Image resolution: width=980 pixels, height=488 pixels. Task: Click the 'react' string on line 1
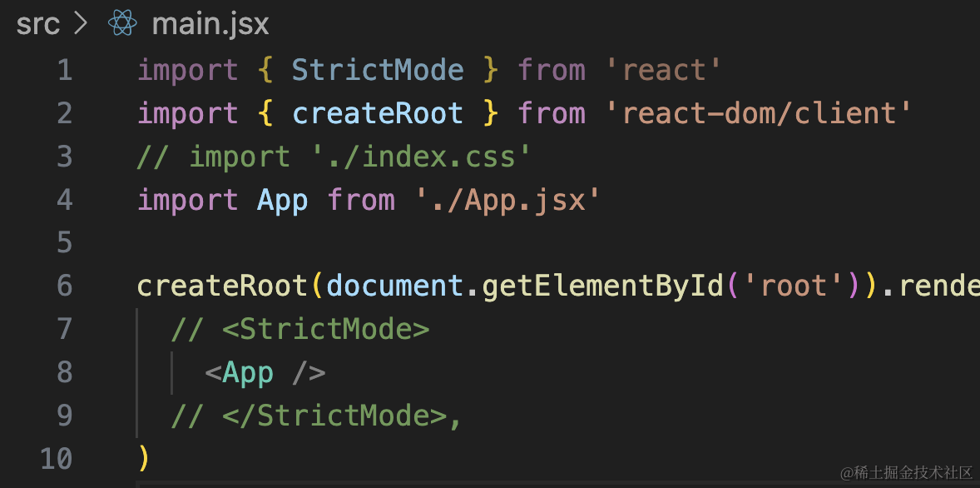pos(665,69)
